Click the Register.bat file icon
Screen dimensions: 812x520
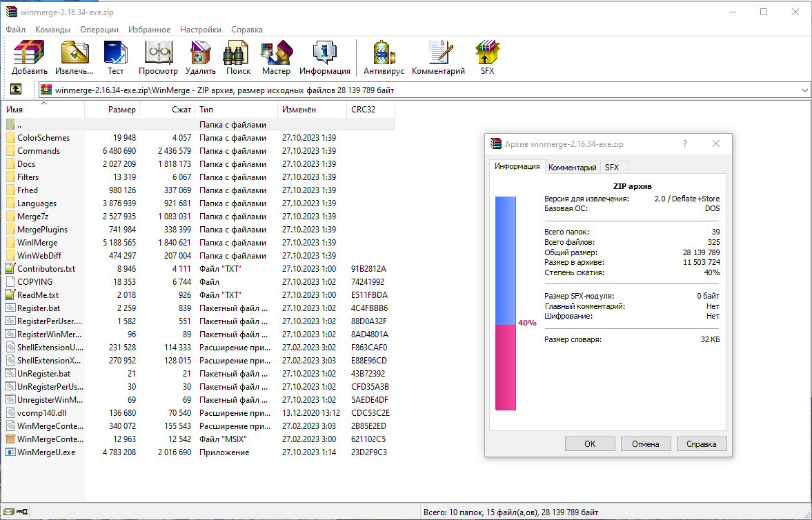pos(10,308)
